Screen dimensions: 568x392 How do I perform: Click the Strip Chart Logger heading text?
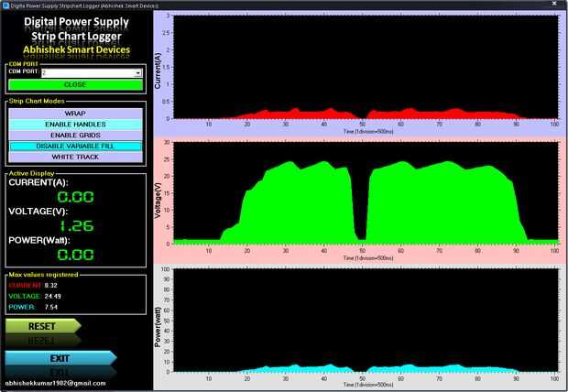coord(76,37)
